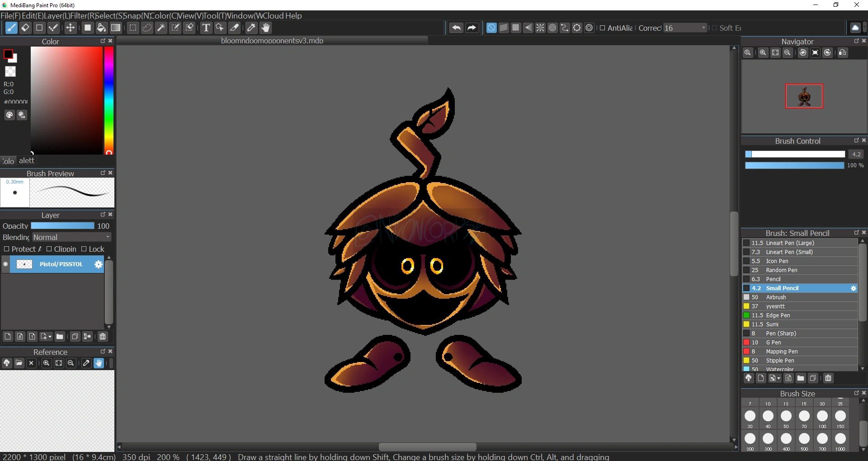Enable the Lock layer checkbox
The height and width of the screenshot is (461, 868).
pos(84,249)
